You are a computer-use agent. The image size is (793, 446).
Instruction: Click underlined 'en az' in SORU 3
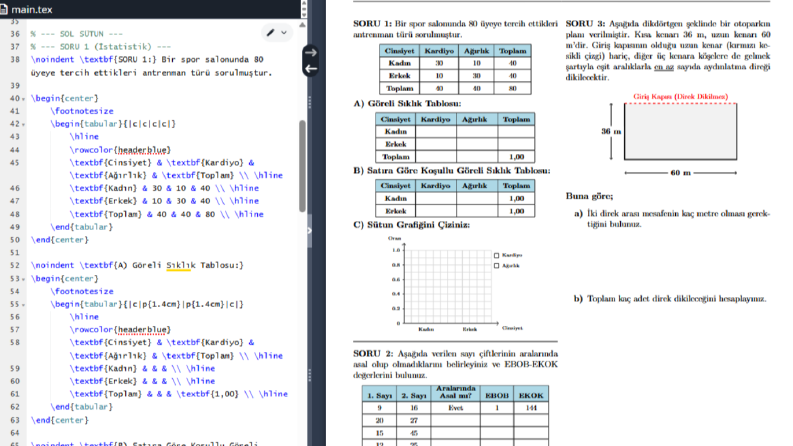[x=664, y=67]
